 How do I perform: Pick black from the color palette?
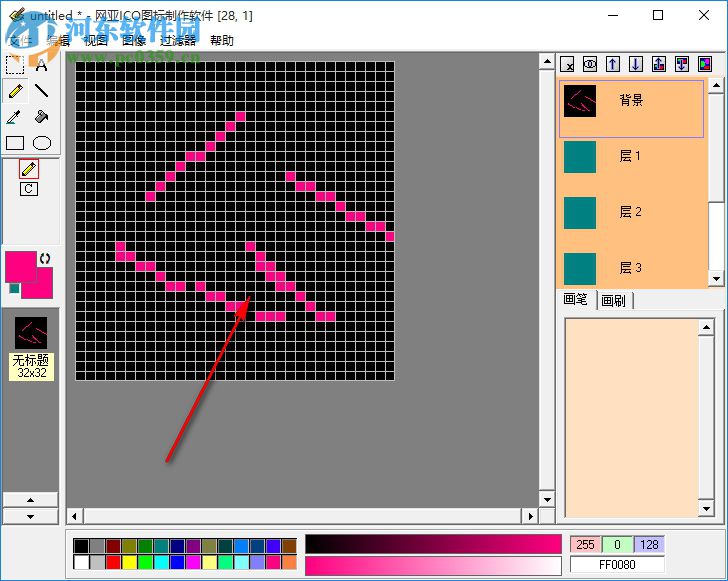click(x=81, y=546)
